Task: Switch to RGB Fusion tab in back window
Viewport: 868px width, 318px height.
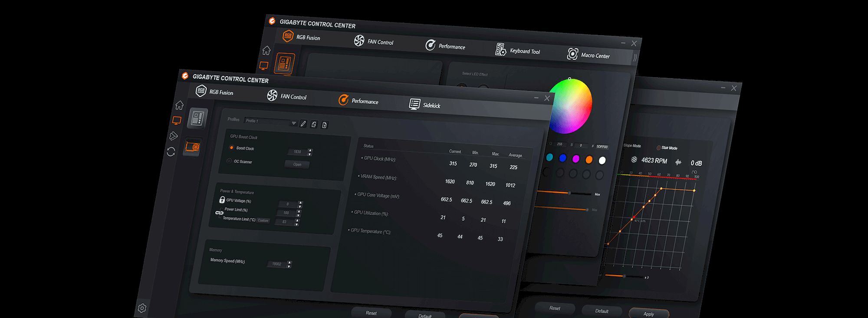Action: pyautogui.click(x=301, y=37)
